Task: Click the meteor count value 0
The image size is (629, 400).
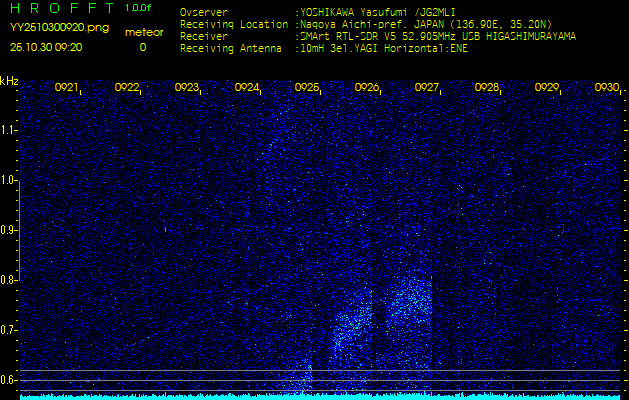Action: click(x=143, y=47)
